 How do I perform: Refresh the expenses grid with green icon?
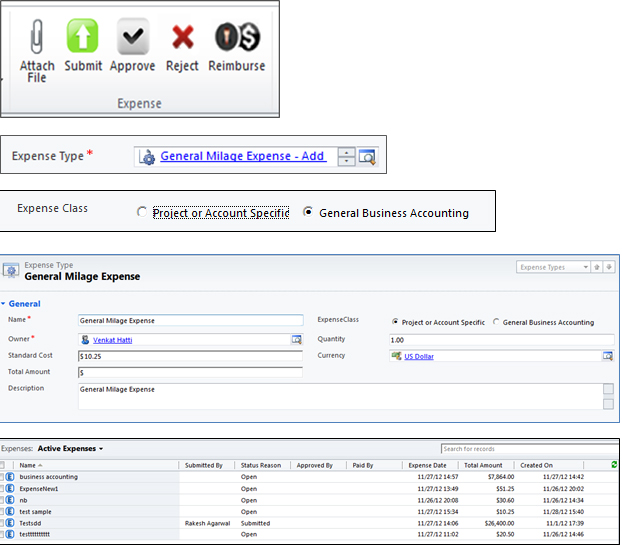(613, 465)
